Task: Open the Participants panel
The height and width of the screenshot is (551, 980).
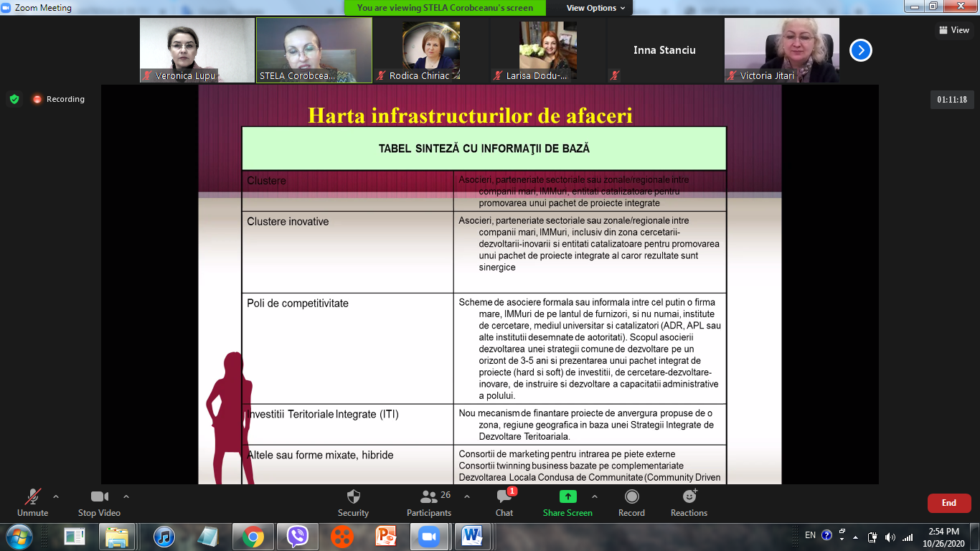Action: 429,496
